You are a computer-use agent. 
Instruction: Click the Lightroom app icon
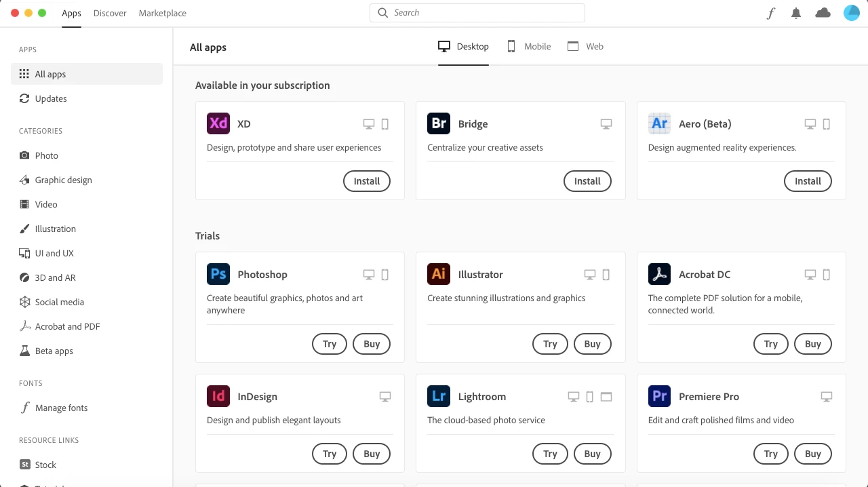(439, 396)
